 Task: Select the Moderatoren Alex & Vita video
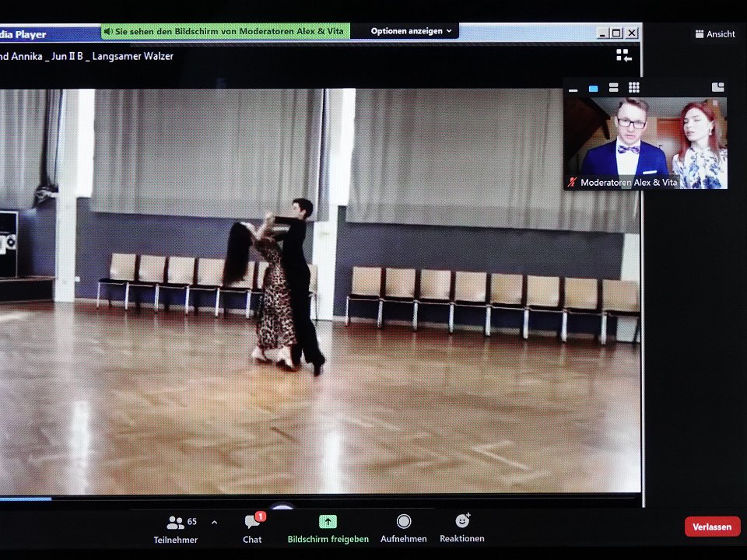[645, 143]
